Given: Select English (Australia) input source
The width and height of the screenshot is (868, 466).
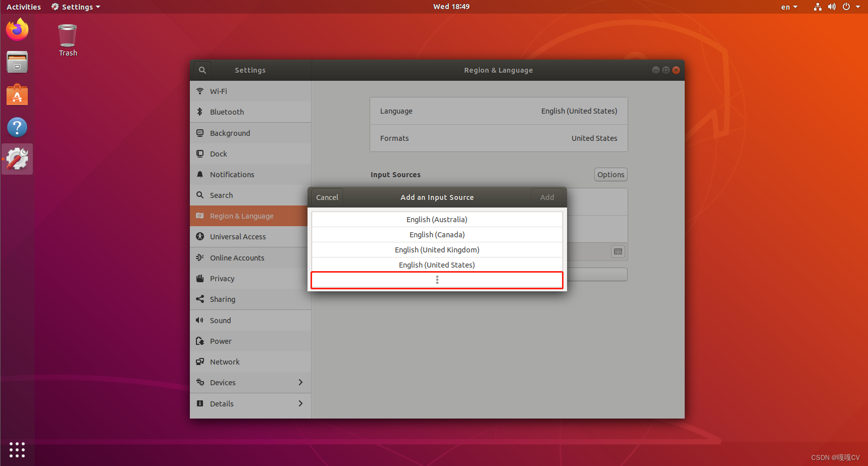Looking at the screenshot, I should [437, 220].
